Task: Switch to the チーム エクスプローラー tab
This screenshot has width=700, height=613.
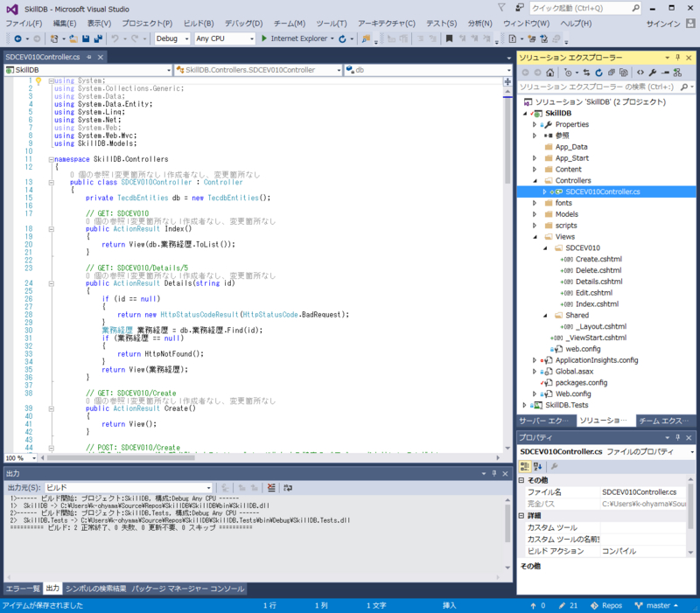Action: [x=664, y=421]
